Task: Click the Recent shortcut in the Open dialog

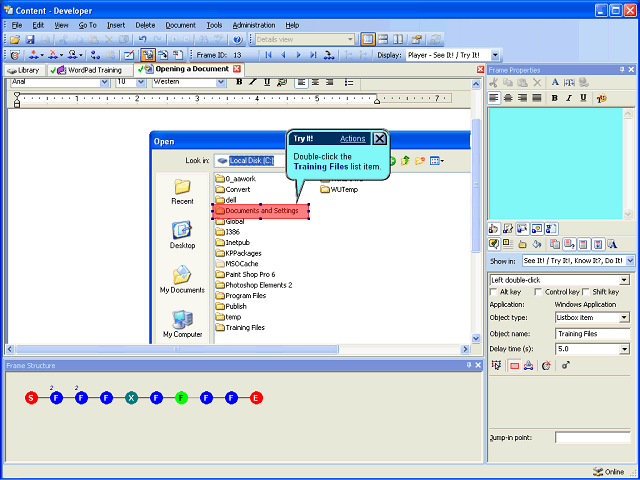Action: click(182, 192)
